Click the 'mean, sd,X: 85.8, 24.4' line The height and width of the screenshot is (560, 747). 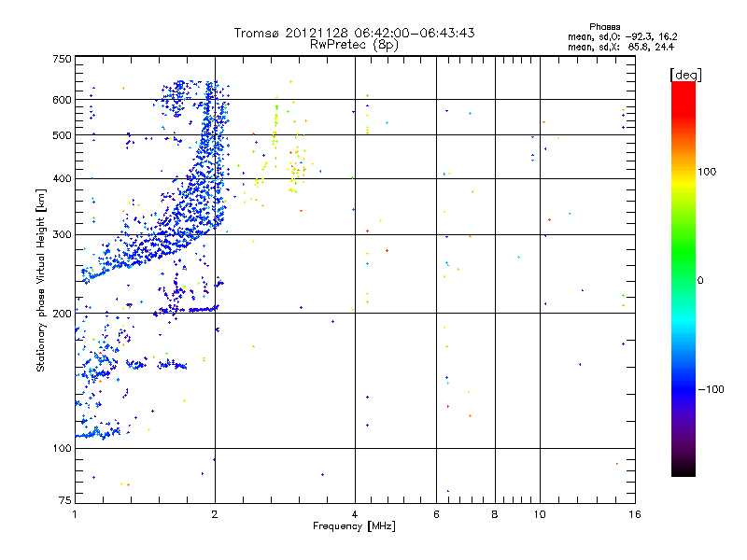pos(621,48)
